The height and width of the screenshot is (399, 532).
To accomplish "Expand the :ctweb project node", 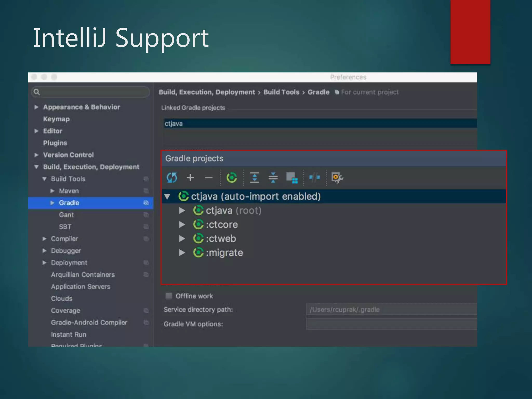I will point(182,238).
